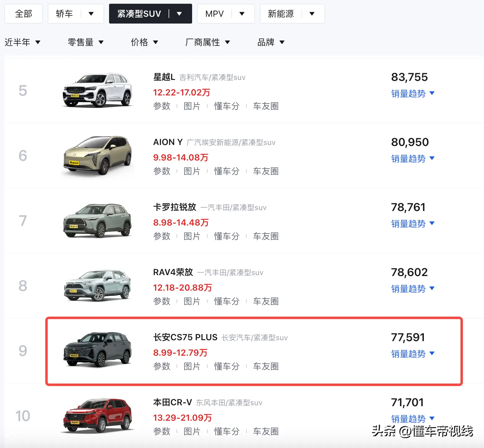
Task: Open the 近半年 time filter
Action: click(23, 42)
